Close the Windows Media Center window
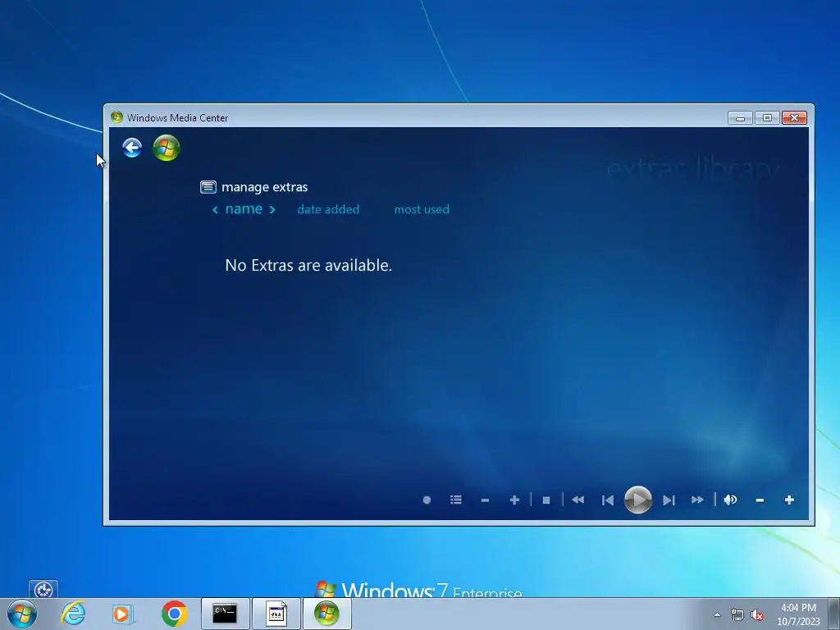The image size is (840, 630). click(x=794, y=118)
